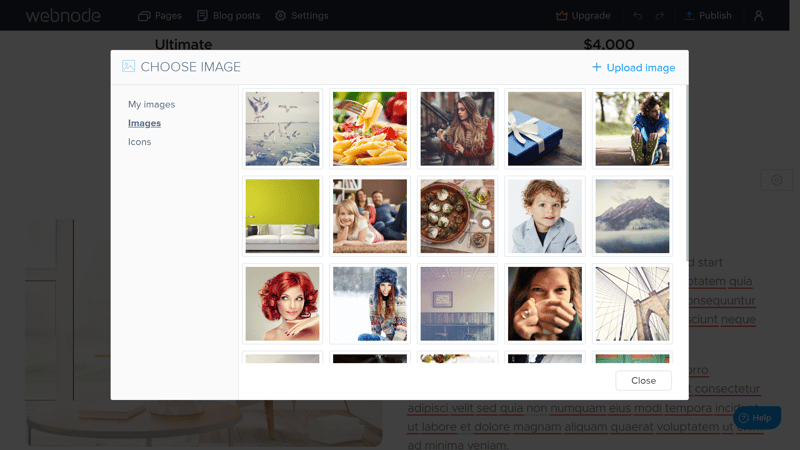Choose the misty mountain image
The width and height of the screenshot is (800, 450).
point(632,216)
